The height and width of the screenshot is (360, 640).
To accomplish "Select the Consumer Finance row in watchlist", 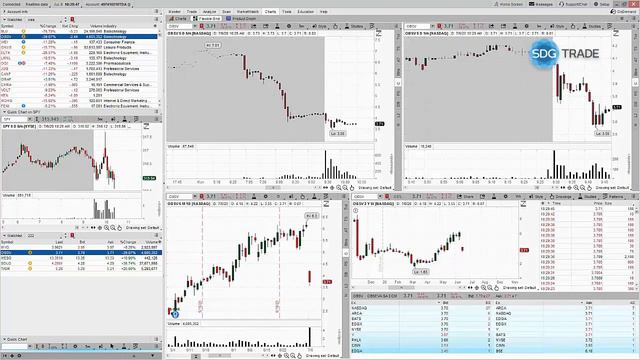I will point(79,42).
